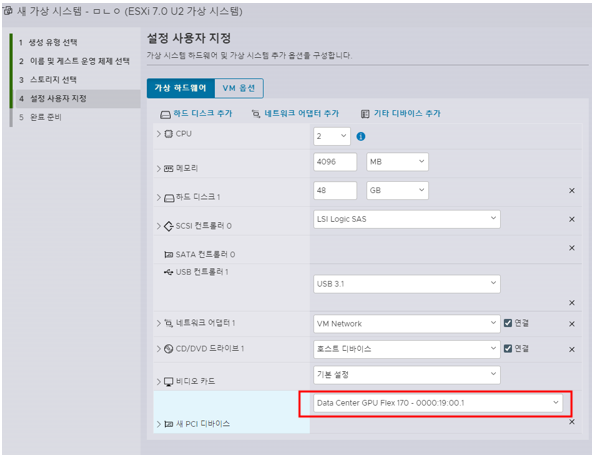Click the add network adapter link
This screenshot has width=592, height=455.
pyautogui.click(x=302, y=114)
